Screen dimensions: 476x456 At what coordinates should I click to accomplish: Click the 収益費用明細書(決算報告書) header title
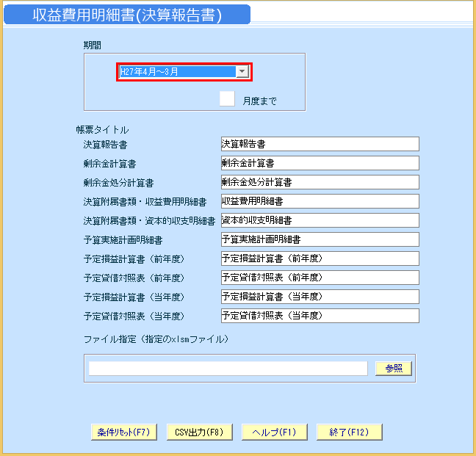click(x=127, y=15)
